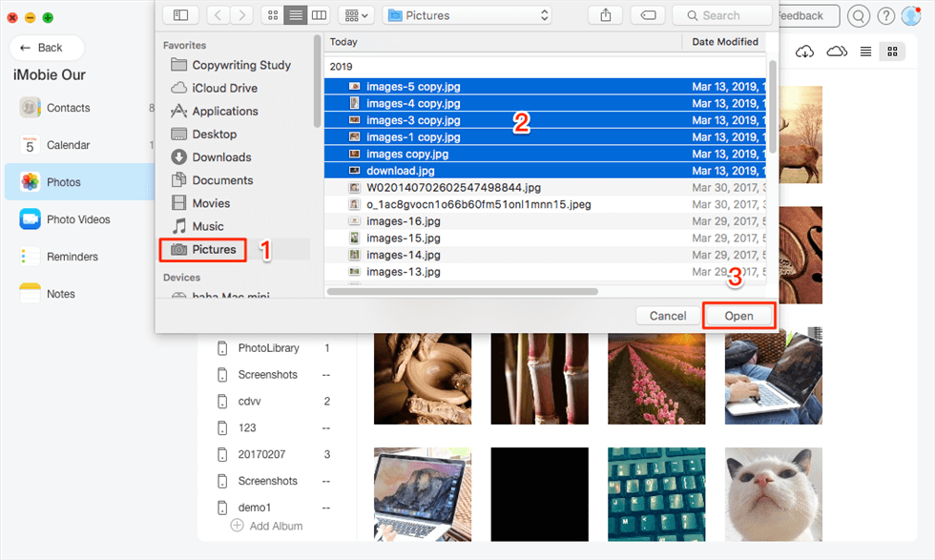Select the file images-16.jpg
The image size is (935, 560).
tap(403, 220)
